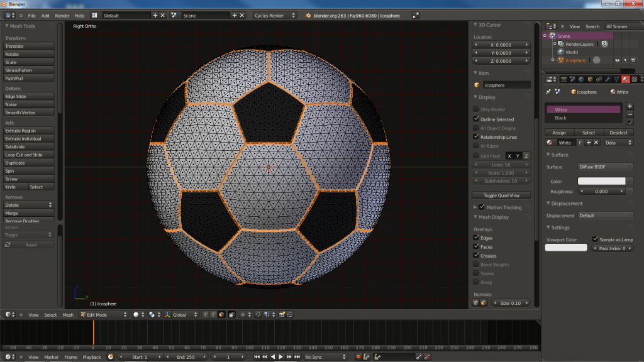
Task: Open the Modifiers tab wrench icon
Action: [x=608, y=79]
